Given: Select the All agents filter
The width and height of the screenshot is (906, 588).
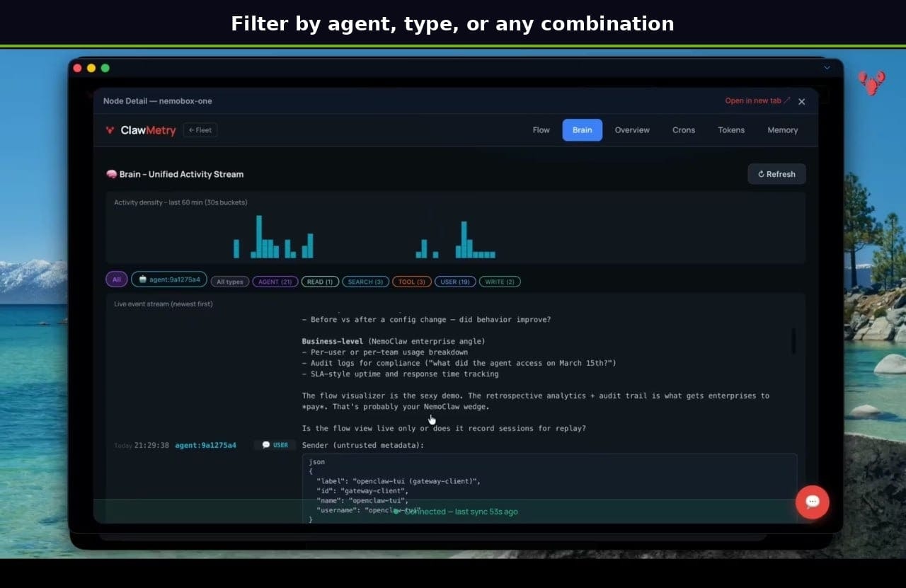Looking at the screenshot, I should 117,279.
